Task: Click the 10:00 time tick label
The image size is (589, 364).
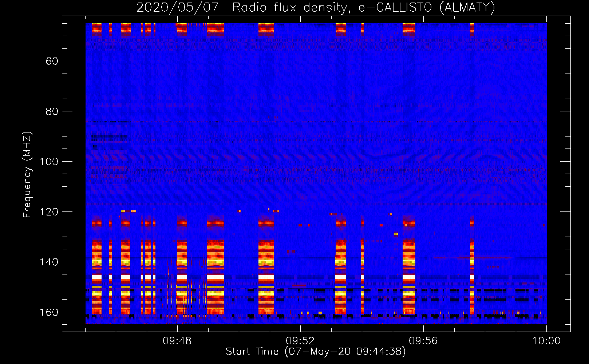Action: tap(546, 341)
